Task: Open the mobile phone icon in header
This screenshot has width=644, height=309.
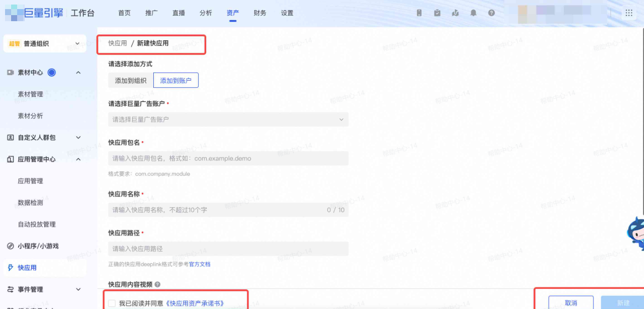Action: 419,13
